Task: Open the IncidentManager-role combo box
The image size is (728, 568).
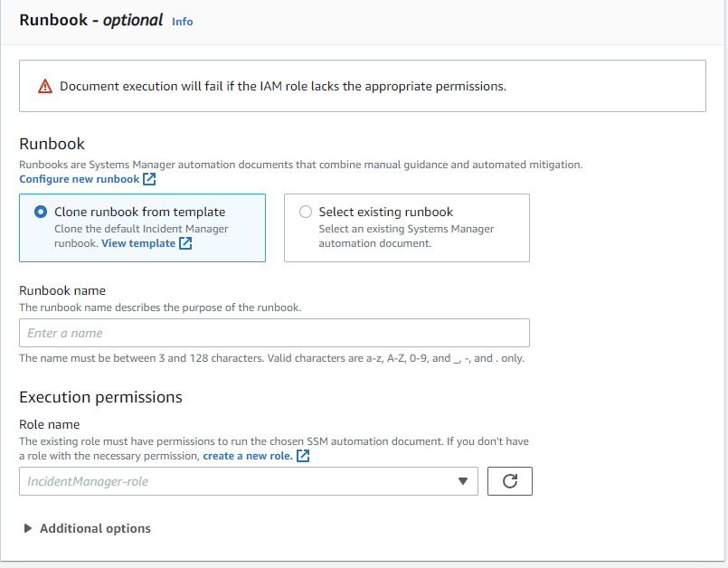Action: pos(249,481)
